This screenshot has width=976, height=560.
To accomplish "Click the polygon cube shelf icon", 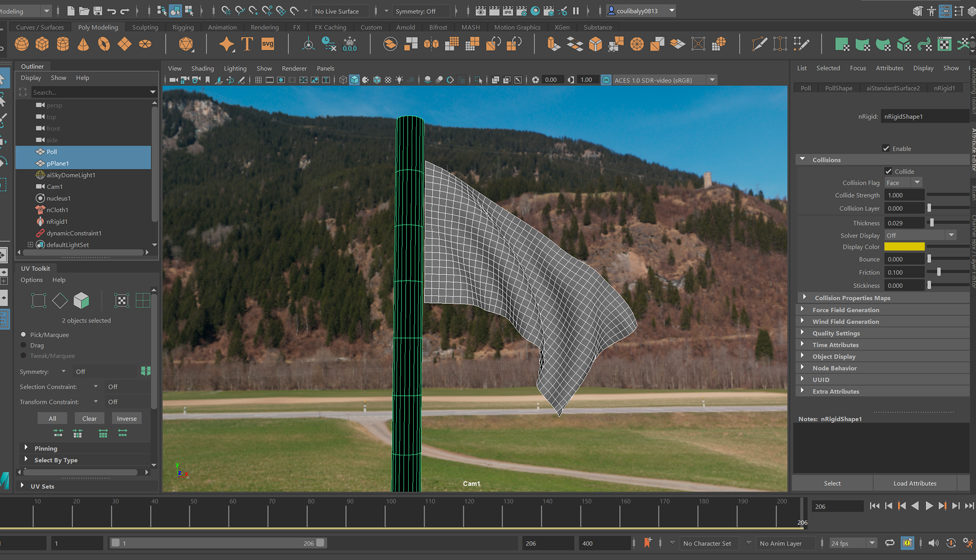I will click(x=42, y=44).
